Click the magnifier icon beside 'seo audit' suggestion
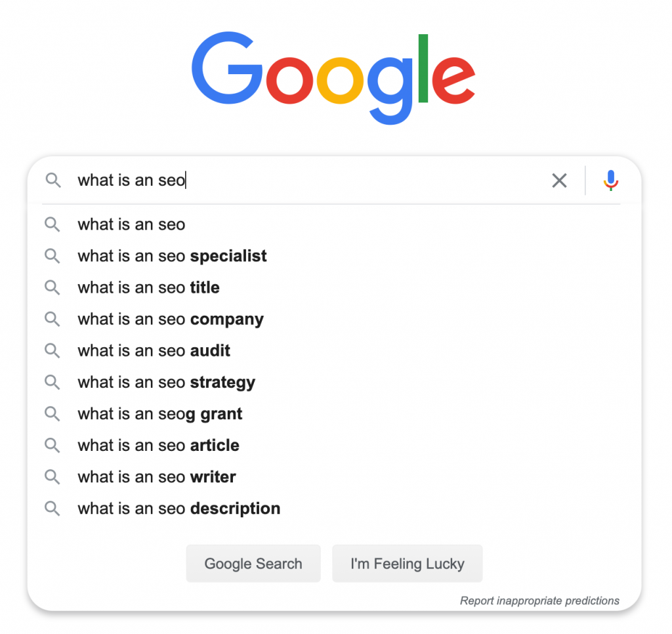Image resolution: width=672 pixels, height=634 pixels. (x=52, y=350)
